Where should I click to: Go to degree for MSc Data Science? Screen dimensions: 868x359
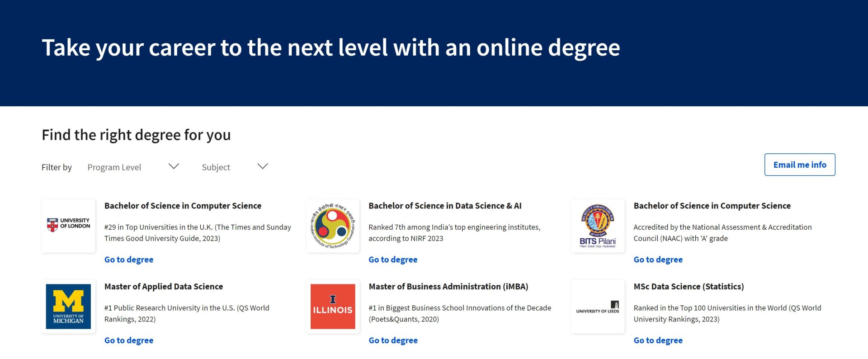658,340
